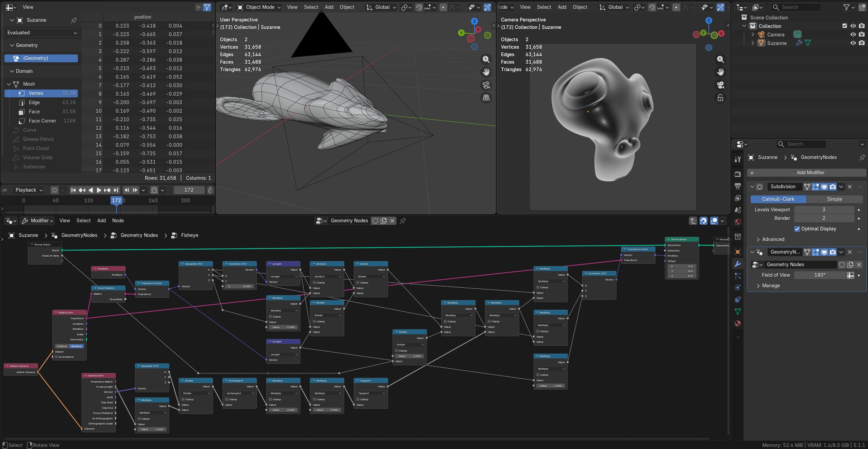Collapse the Subdivision modifier panel
This screenshot has height=449, width=868.
[752, 187]
